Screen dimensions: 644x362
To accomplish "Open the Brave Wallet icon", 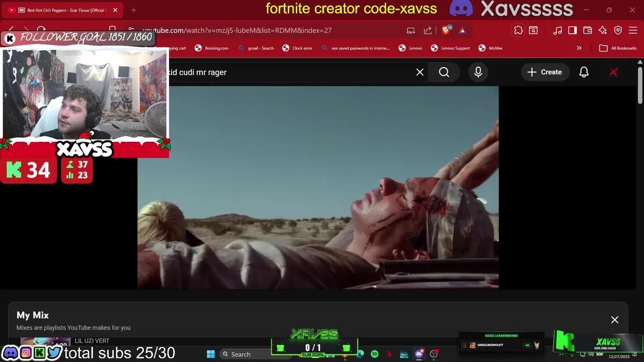I will tap(588, 31).
